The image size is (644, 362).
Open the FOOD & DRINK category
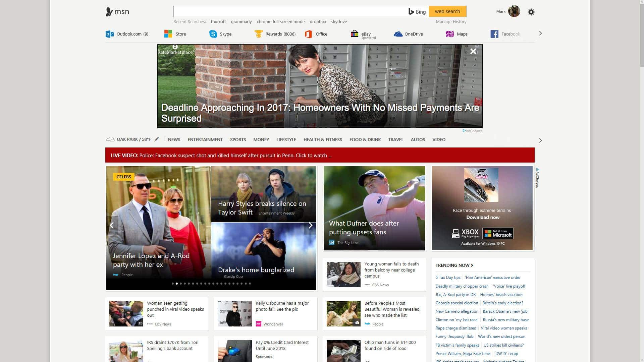pyautogui.click(x=365, y=139)
